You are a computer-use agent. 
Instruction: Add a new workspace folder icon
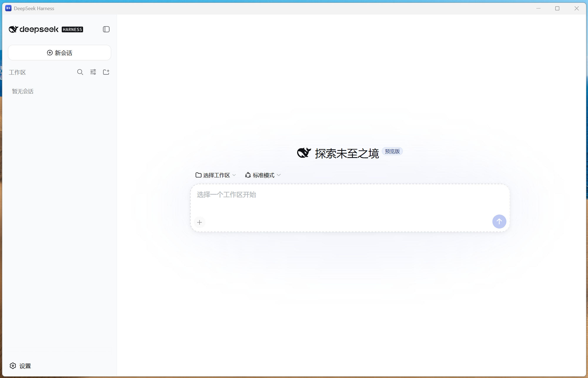coord(106,72)
